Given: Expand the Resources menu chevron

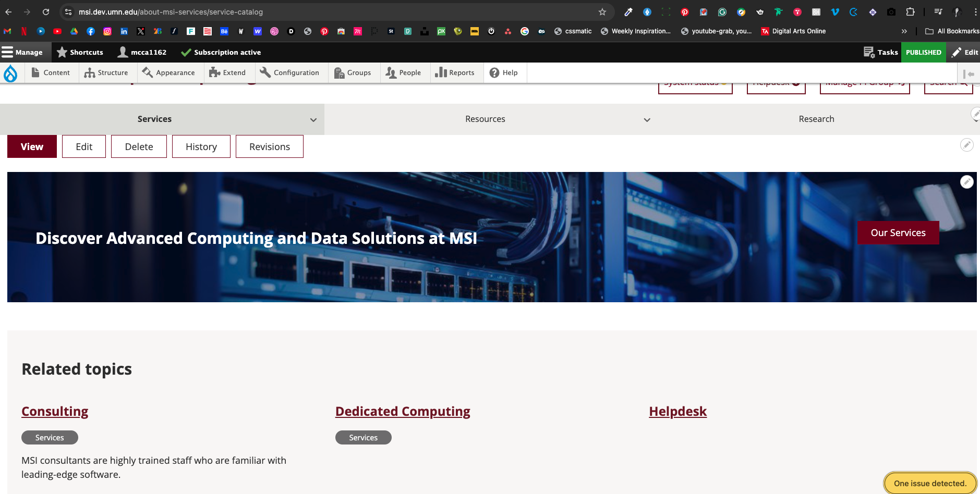Looking at the screenshot, I should pos(647,120).
